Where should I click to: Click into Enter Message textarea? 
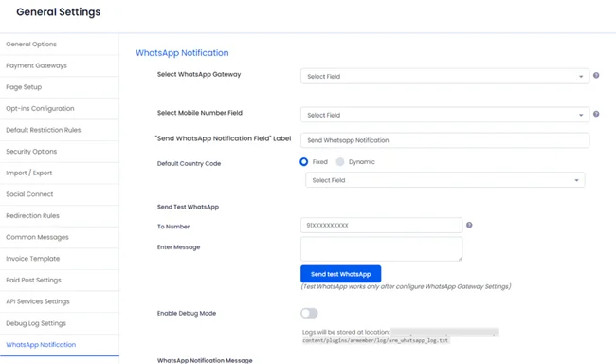(382, 248)
